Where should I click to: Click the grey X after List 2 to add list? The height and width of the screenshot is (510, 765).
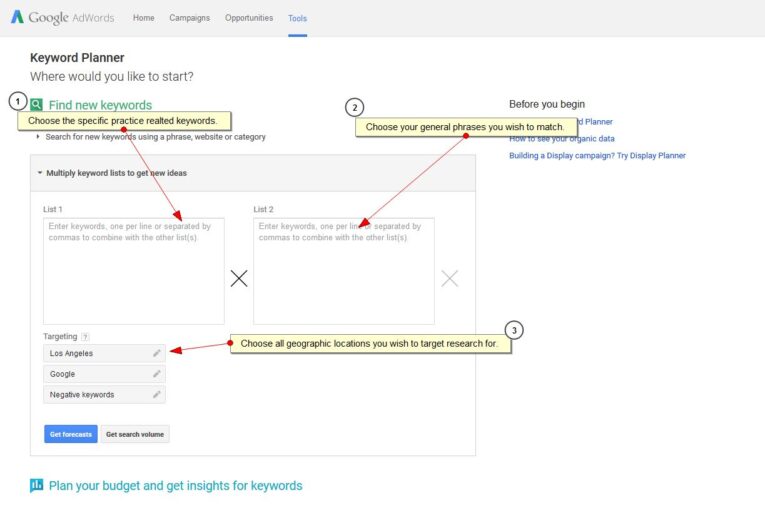[x=449, y=279]
